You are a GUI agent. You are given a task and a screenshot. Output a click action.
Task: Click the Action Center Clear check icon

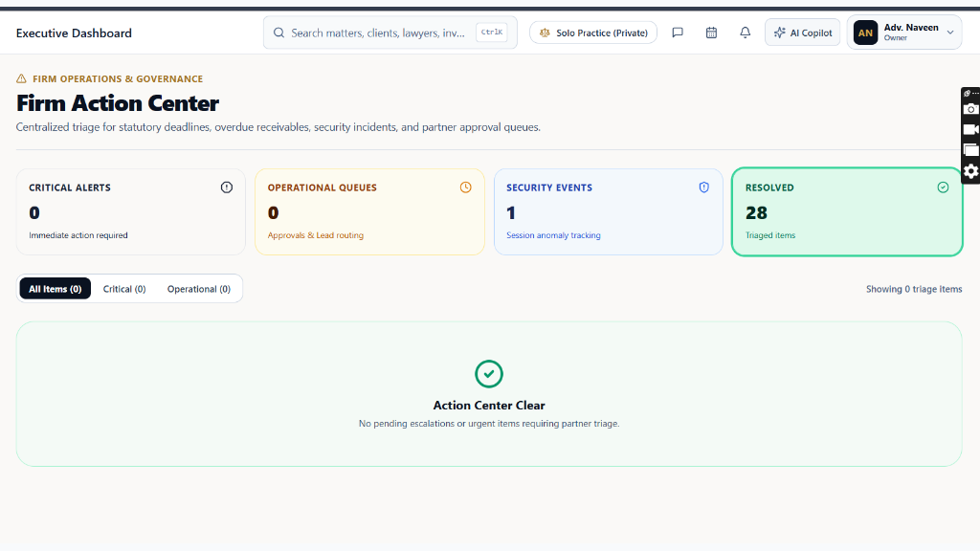489,374
